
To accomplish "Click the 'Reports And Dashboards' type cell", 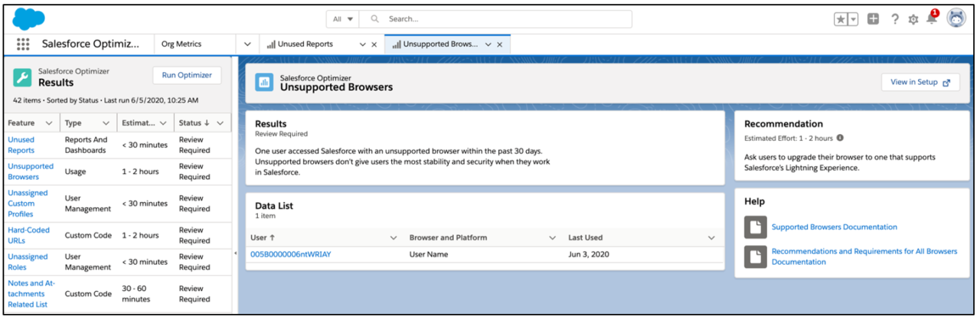I will (x=87, y=145).
